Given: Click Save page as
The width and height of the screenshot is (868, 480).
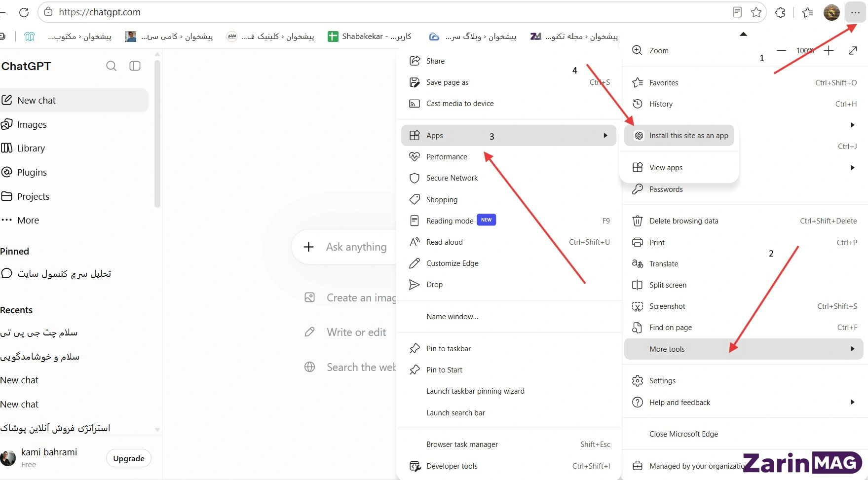Looking at the screenshot, I should pos(509,82).
